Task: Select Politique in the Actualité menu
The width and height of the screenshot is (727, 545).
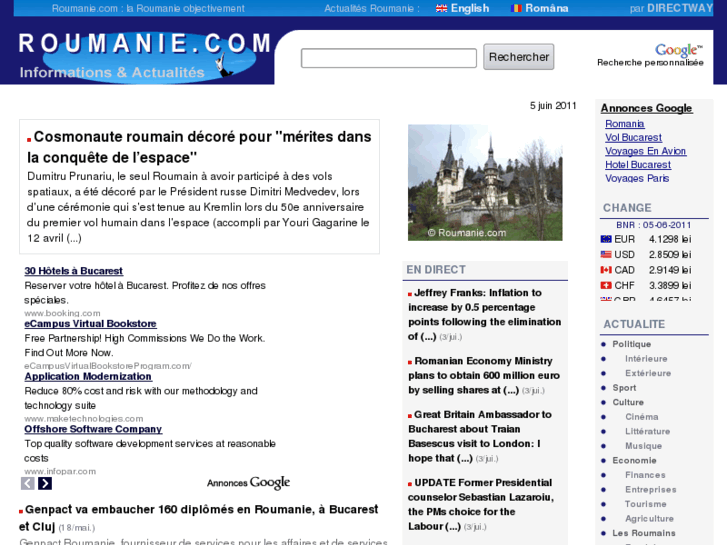Action: (x=631, y=344)
